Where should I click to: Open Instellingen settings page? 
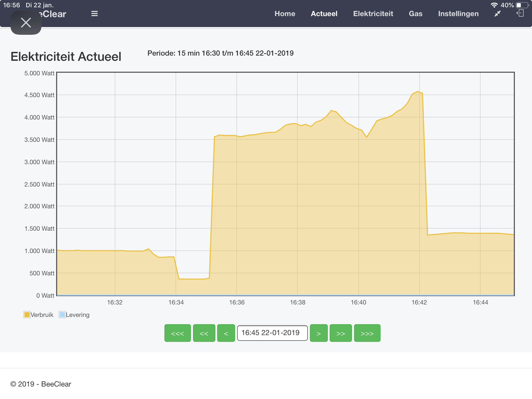click(458, 14)
